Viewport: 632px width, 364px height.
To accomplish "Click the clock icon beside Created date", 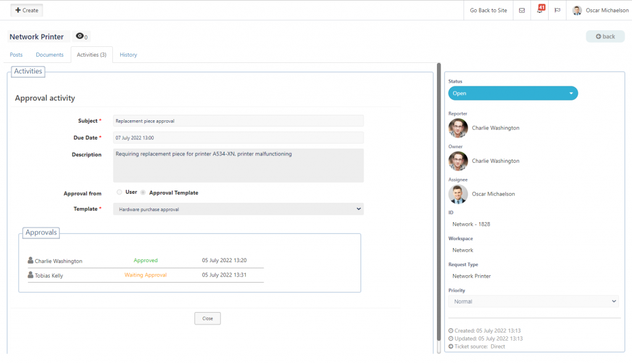I will click(451, 331).
